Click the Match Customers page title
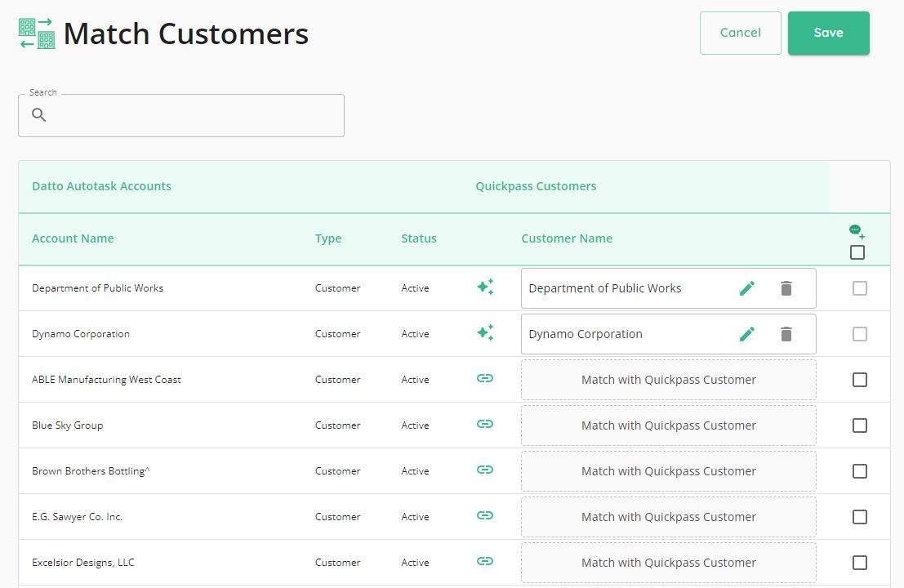904x588 pixels. pos(185,33)
